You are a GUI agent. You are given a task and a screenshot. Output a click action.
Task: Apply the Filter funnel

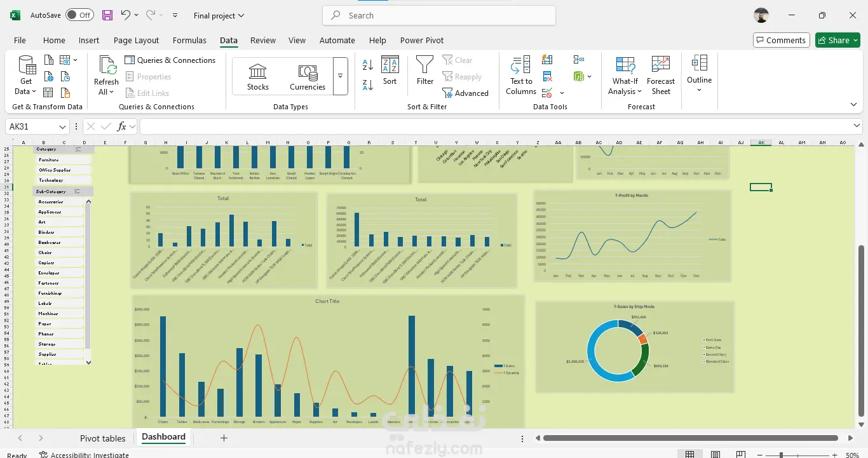pyautogui.click(x=425, y=71)
